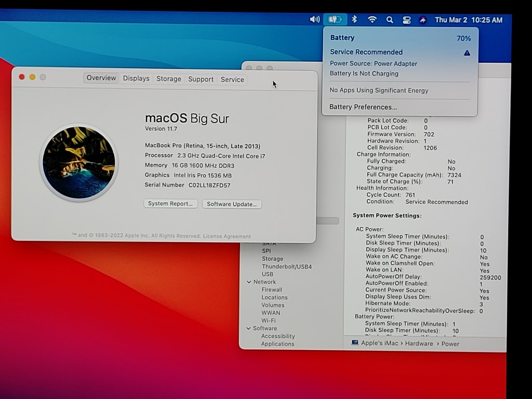Viewport: 532px width, 399px height.
Task: Click Service Recommended in battery menu
Action: click(366, 52)
